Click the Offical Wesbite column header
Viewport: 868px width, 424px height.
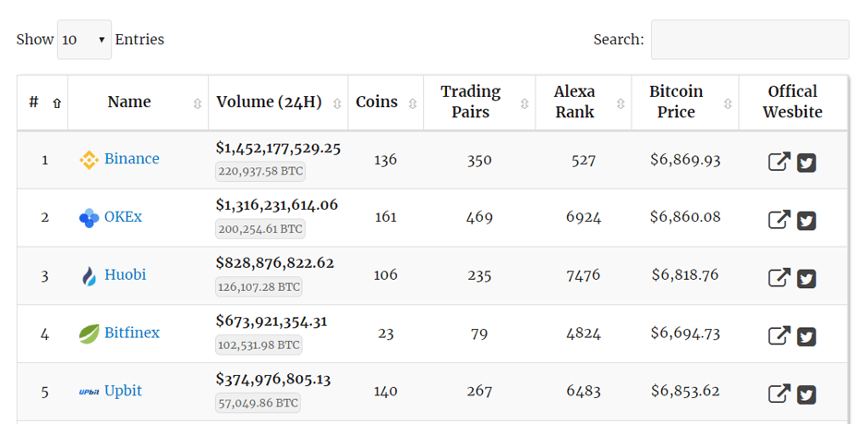(x=792, y=102)
